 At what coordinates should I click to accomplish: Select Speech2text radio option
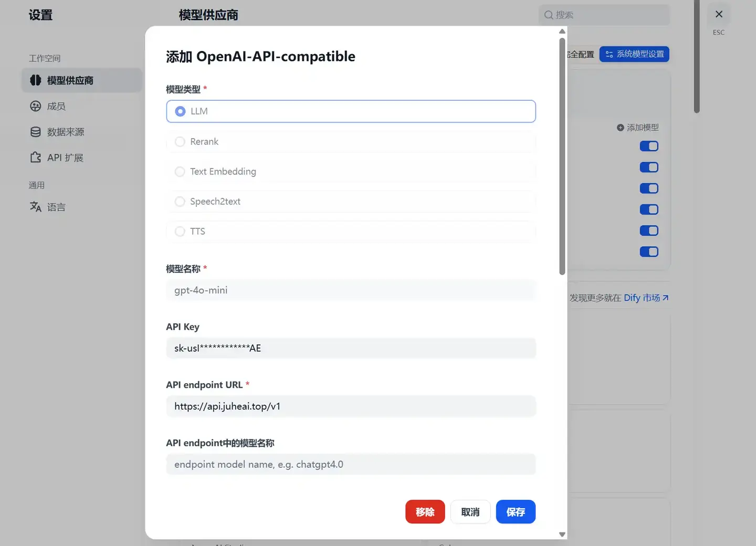point(351,202)
